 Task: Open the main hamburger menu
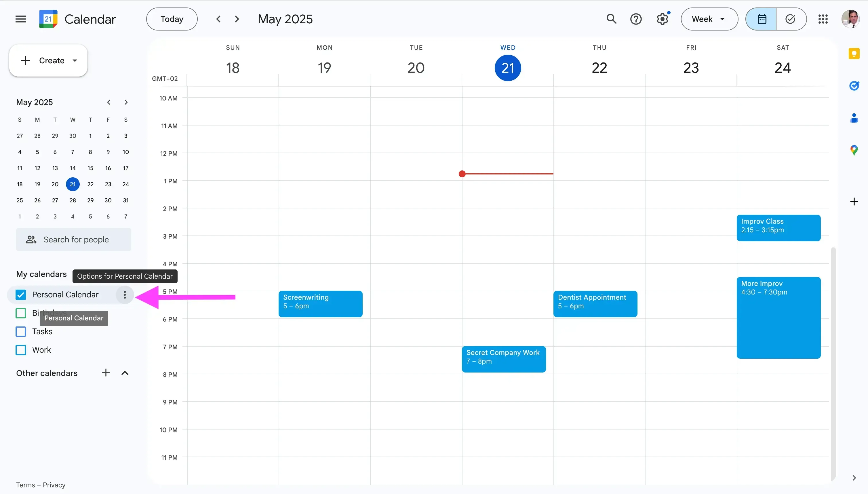click(20, 19)
